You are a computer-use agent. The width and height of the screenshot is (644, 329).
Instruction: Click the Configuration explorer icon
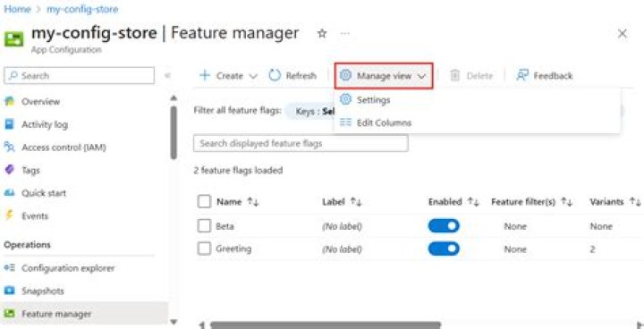coord(9,268)
